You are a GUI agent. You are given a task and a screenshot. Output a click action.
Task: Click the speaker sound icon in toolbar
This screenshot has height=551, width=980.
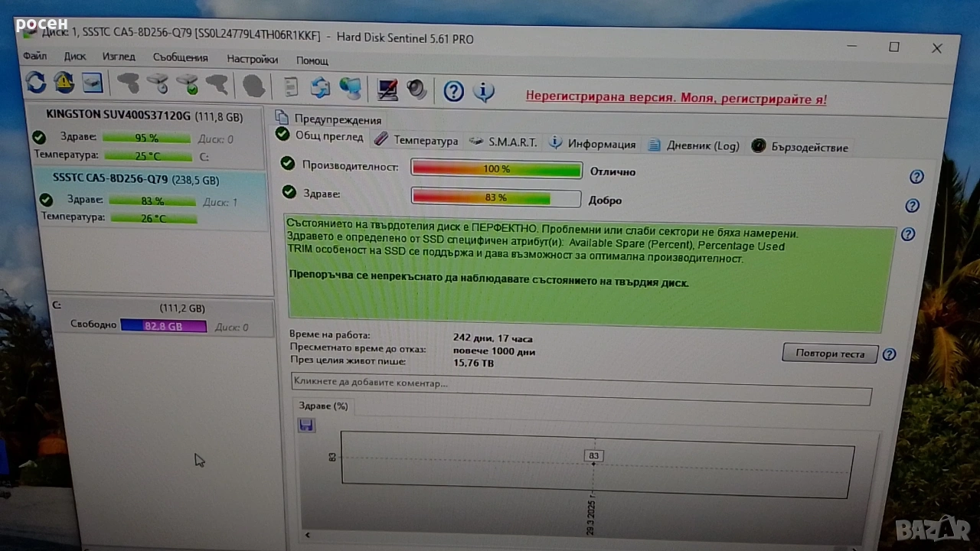416,90
